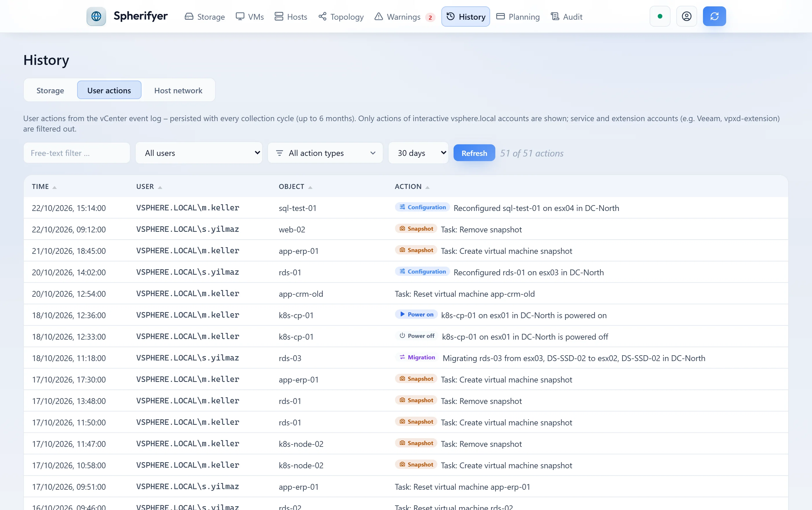812x510 pixels.
Task: Open the Storage navigation item
Action: [x=205, y=17]
